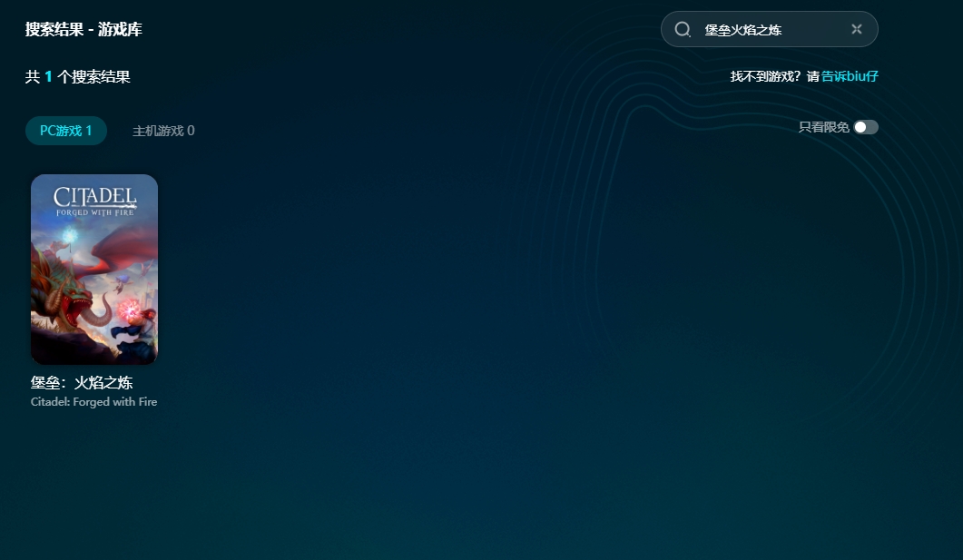
Task: Select the 主机游戏 tab
Action: point(163,131)
